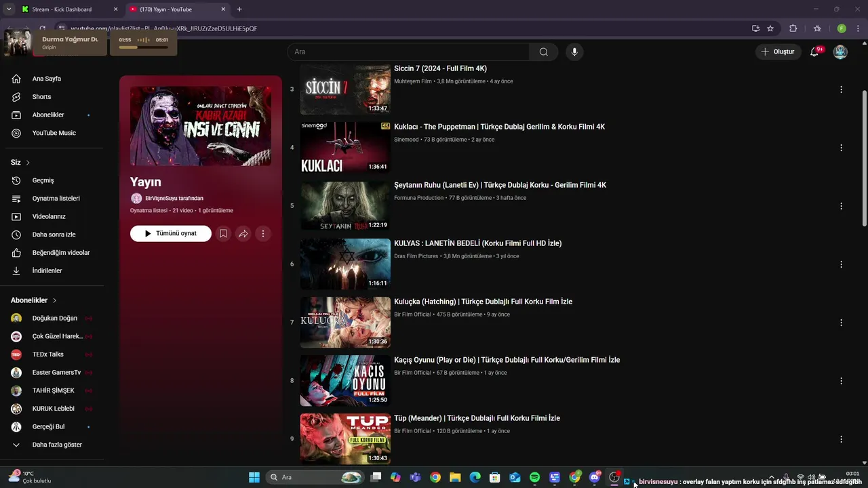Click the Şeytanın Ruhu video thumbnail

click(346, 205)
